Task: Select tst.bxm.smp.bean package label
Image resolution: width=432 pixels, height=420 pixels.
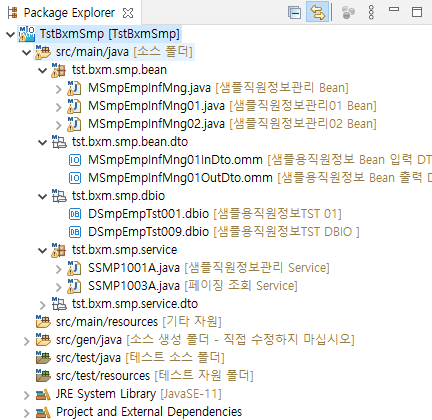Action: (119, 70)
